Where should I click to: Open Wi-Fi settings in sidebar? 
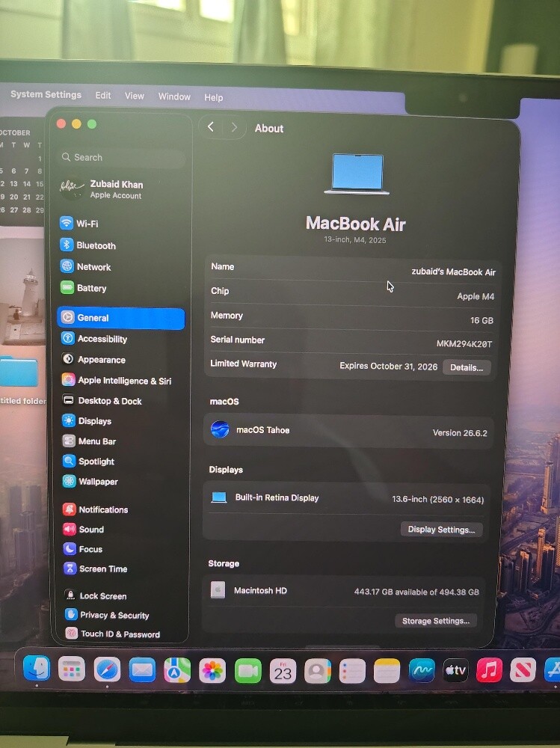pyautogui.click(x=79, y=223)
